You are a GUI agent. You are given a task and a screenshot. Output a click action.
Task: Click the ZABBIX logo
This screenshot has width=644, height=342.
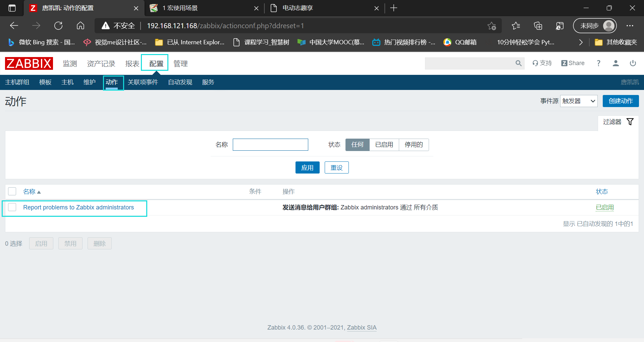(29, 63)
